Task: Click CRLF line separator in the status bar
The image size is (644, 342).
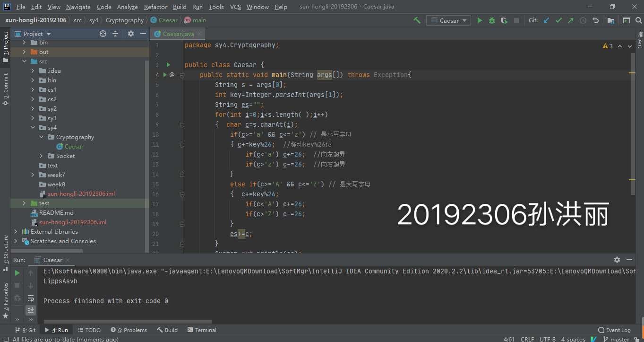Action: [527, 339]
